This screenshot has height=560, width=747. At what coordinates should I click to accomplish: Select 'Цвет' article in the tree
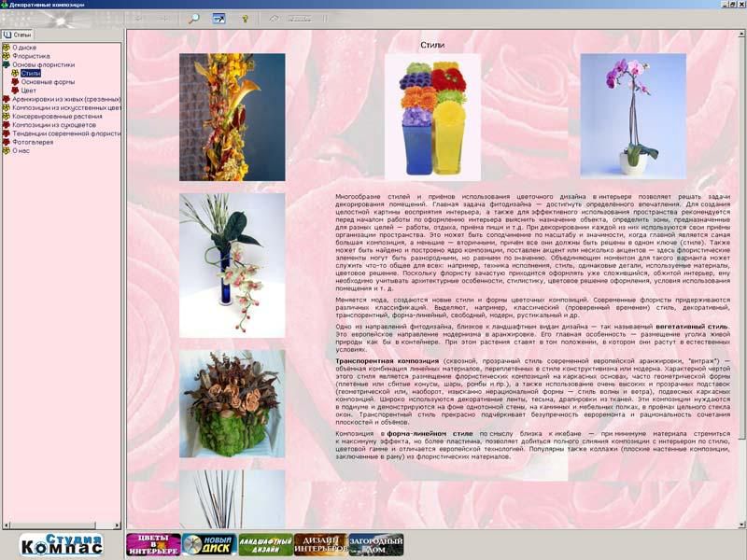(29, 90)
